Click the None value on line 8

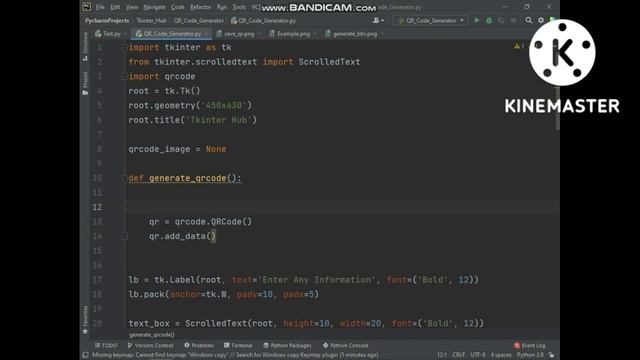point(216,149)
